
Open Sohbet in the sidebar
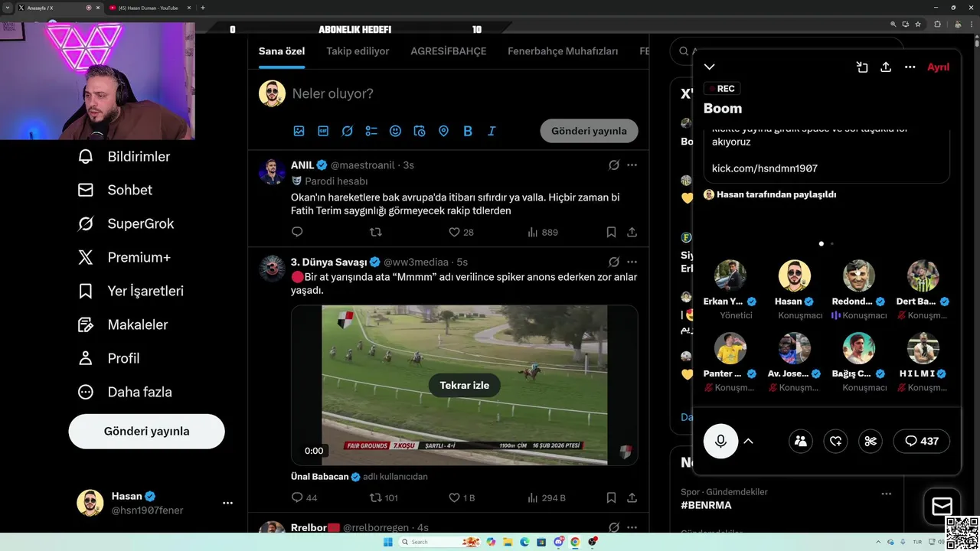[115, 190]
